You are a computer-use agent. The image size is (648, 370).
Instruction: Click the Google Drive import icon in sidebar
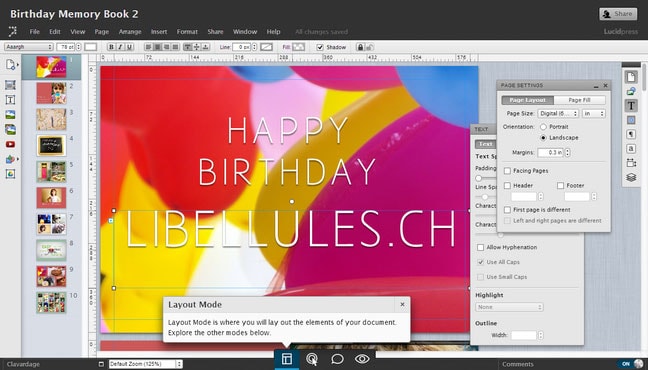tap(10, 174)
